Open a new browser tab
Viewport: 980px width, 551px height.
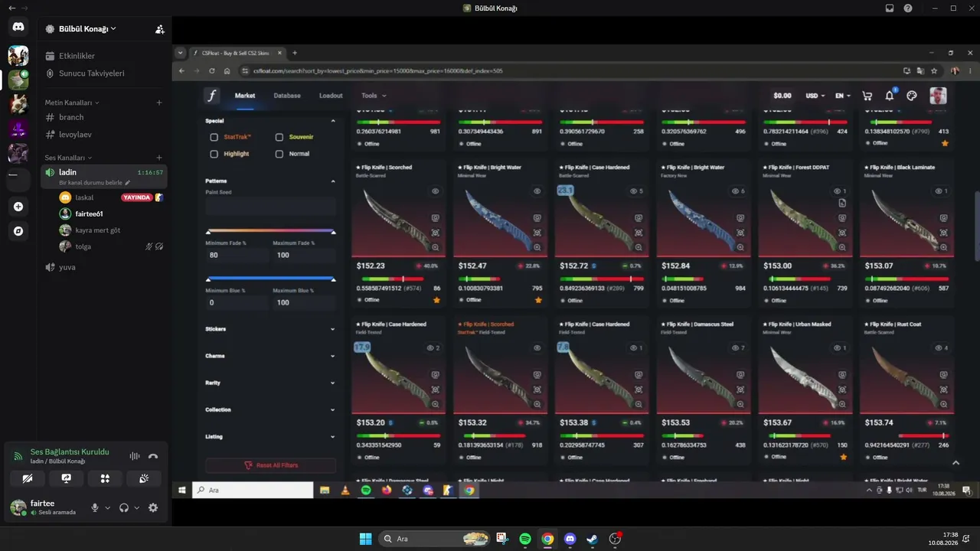coord(295,53)
